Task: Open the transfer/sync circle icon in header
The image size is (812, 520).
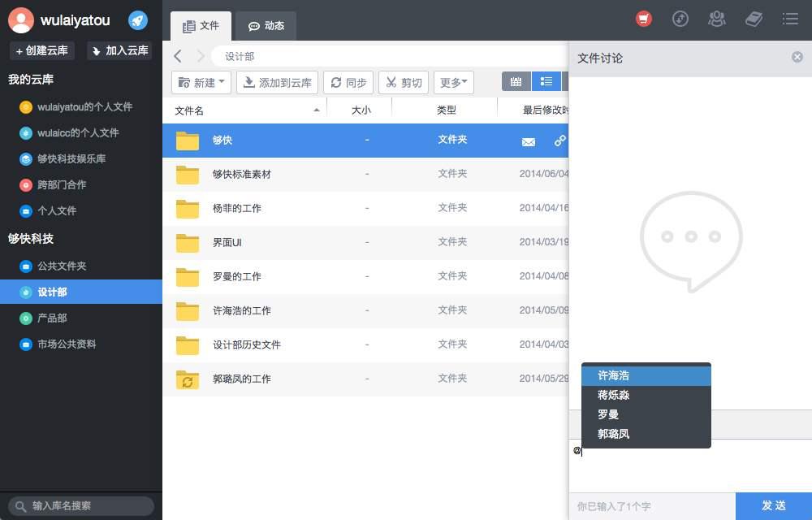Action: [x=680, y=19]
